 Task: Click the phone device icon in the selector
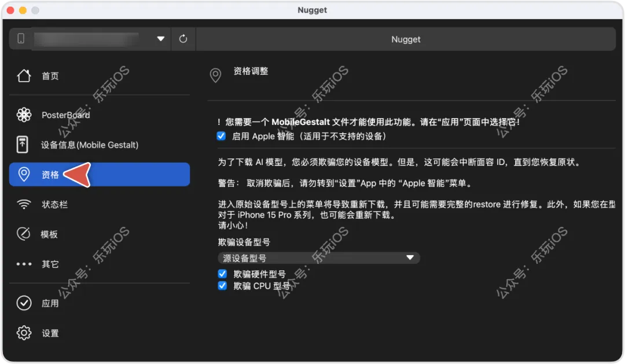point(21,38)
